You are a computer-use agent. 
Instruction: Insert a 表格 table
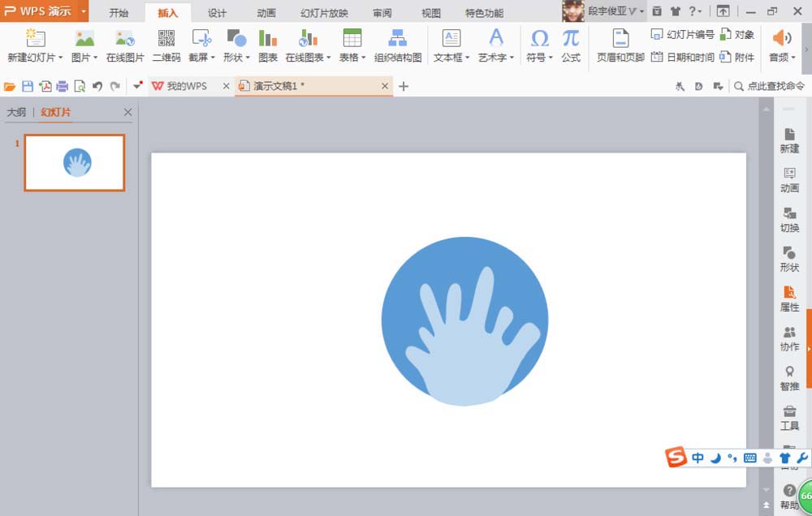click(x=352, y=45)
